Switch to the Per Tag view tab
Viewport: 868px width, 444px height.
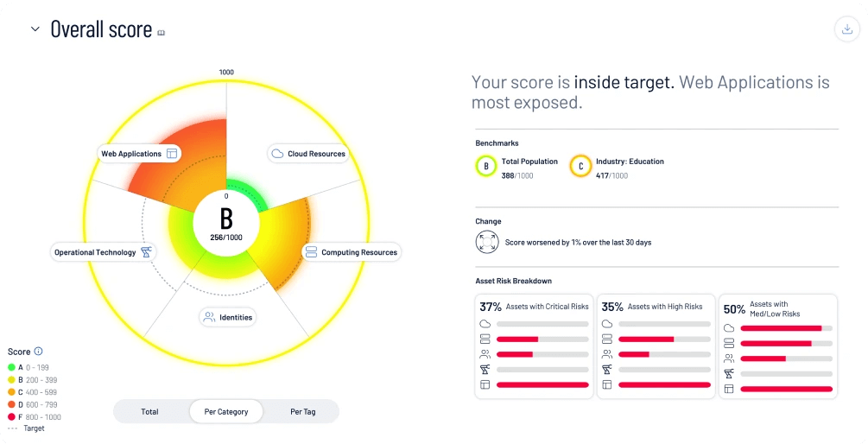(303, 411)
